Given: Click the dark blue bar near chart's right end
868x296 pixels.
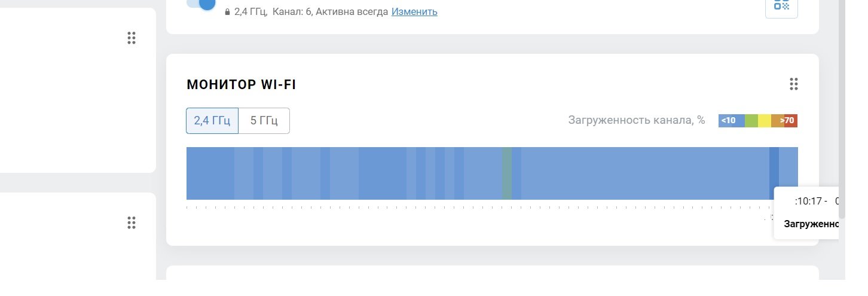Looking at the screenshot, I should click(x=774, y=173).
